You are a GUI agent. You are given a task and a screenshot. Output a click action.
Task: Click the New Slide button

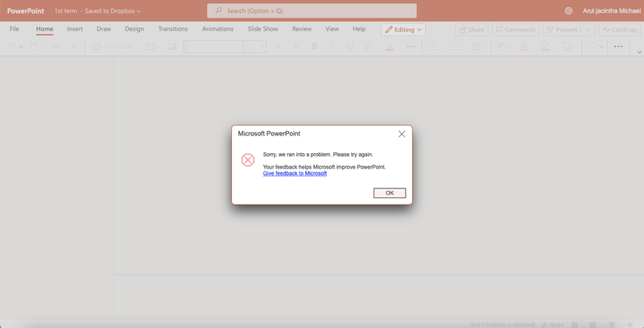(112, 47)
